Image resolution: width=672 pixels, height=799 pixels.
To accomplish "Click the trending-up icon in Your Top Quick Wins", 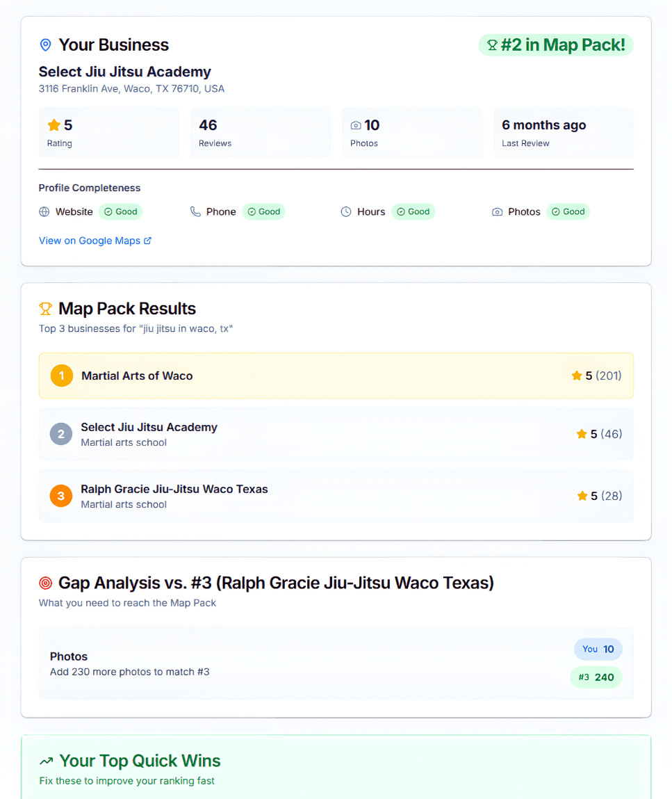I will (46, 761).
